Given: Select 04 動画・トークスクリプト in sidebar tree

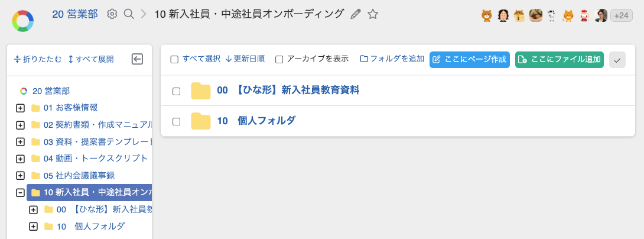Looking at the screenshot, I should point(96,159).
